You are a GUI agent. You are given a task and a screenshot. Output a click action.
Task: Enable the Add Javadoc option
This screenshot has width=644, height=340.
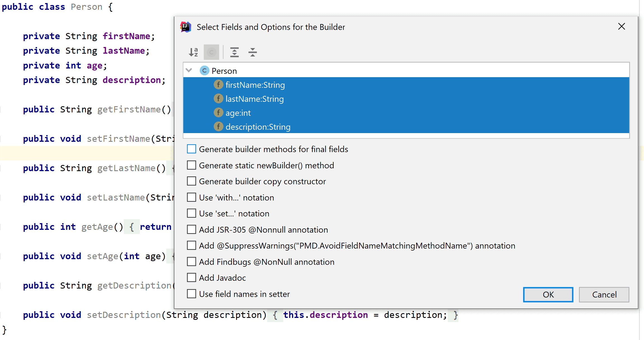click(x=191, y=278)
